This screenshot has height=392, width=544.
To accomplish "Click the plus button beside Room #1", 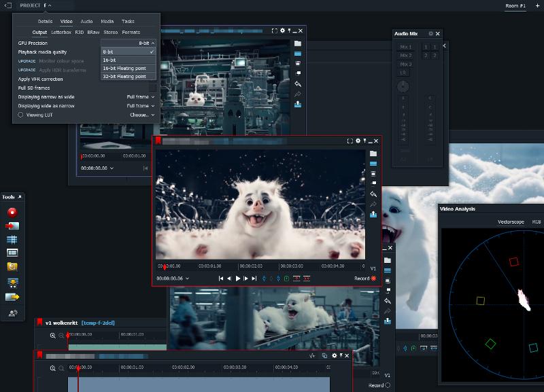I will 537,5.
